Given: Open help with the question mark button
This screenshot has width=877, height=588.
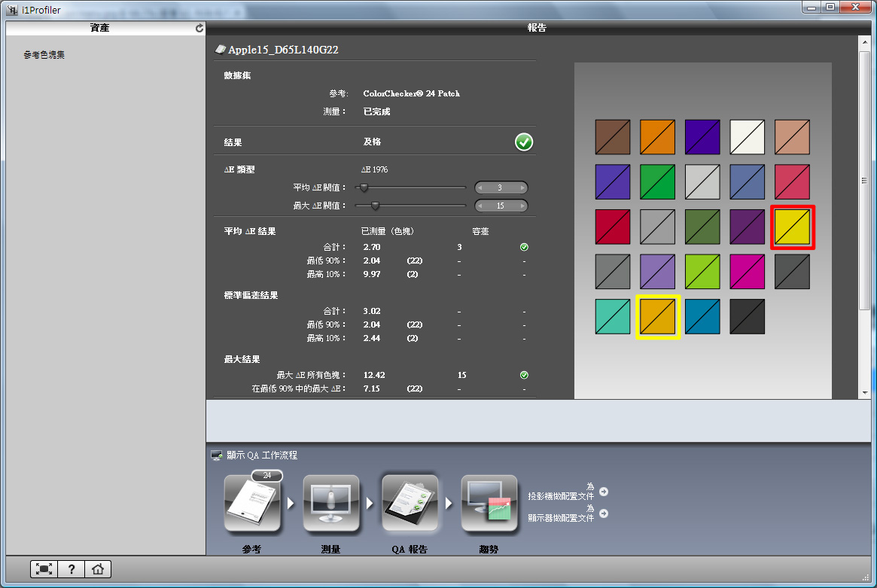Looking at the screenshot, I should click(71, 569).
